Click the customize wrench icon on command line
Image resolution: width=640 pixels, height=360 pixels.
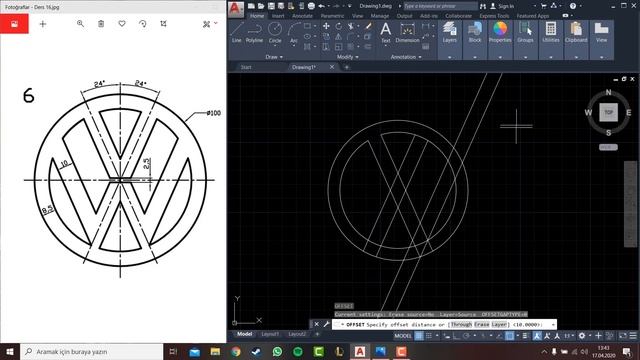[327, 324]
